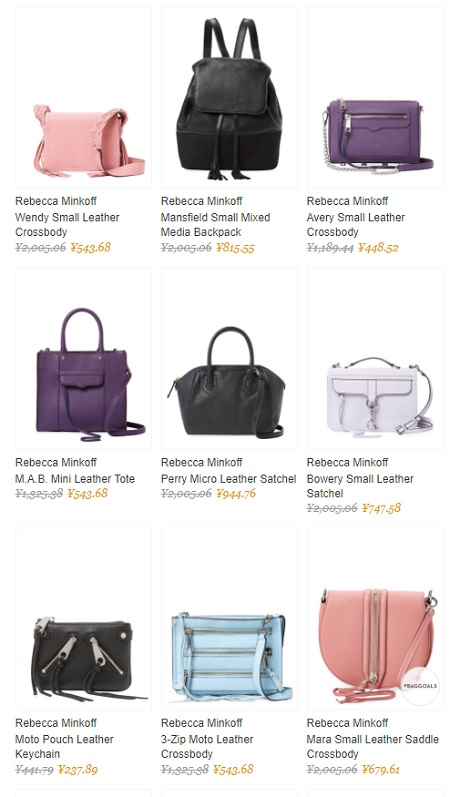Select the light blue 3-Zip Moto crossbody image
Image resolution: width=450 pixels, height=797 pixels.
pyautogui.click(x=229, y=619)
